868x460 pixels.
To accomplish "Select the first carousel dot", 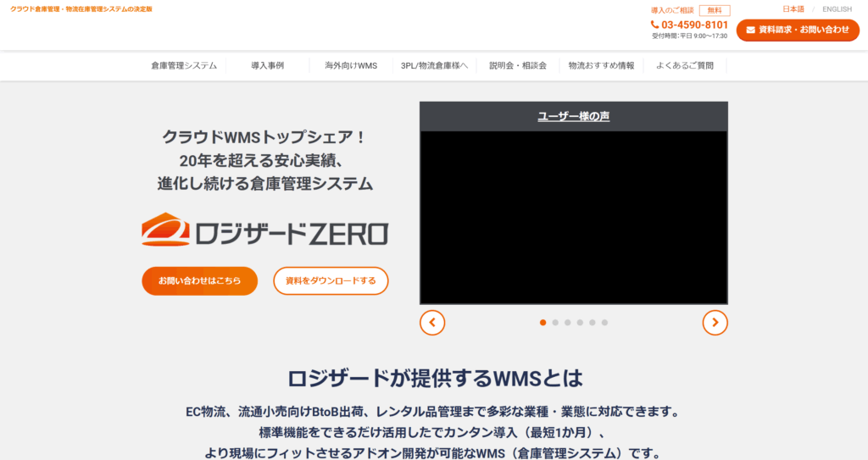I will point(543,323).
